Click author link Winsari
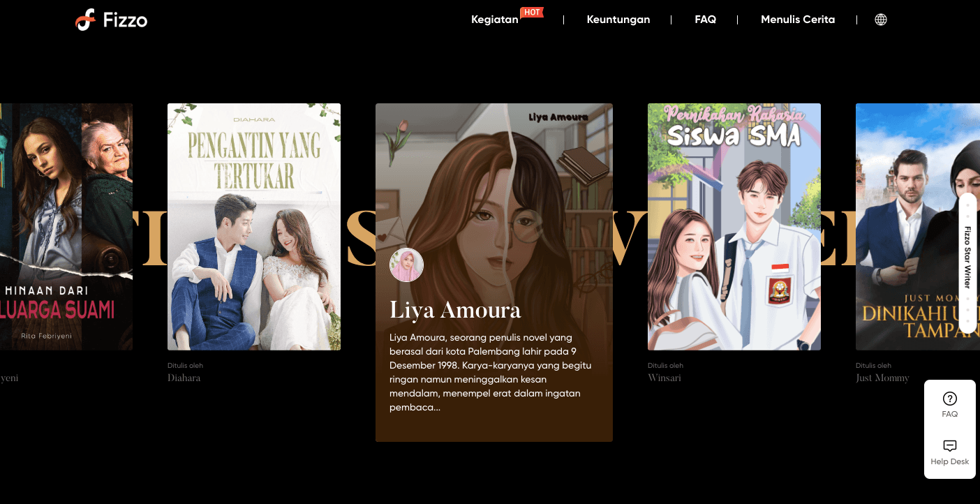This screenshot has height=504, width=980. pos(665,378)
